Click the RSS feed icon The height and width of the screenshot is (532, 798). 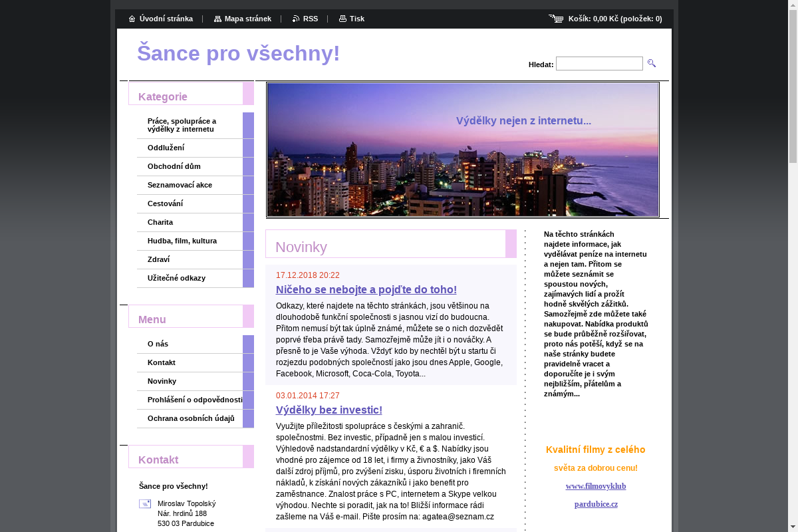coord(296,19)
